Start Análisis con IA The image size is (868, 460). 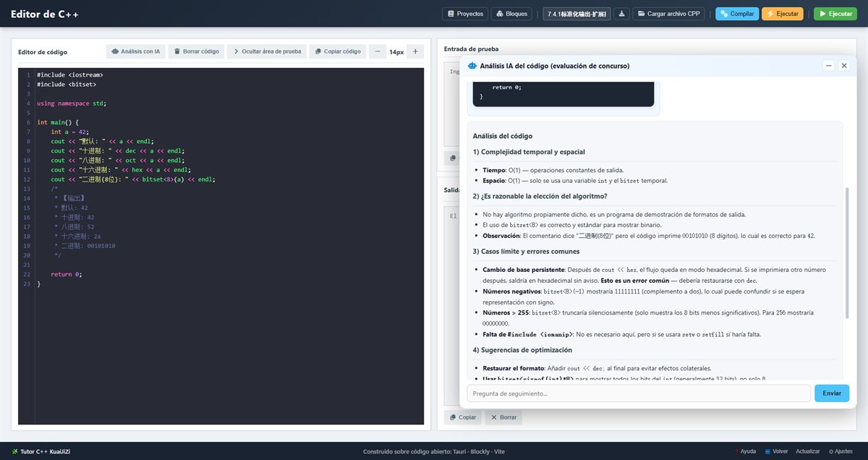[135, 51]
